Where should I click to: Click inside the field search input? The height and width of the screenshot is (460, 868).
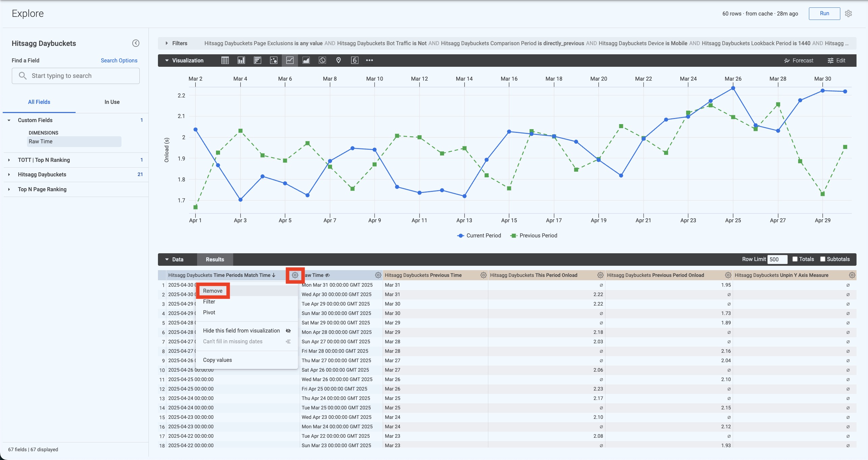click(x=76, y=76)
